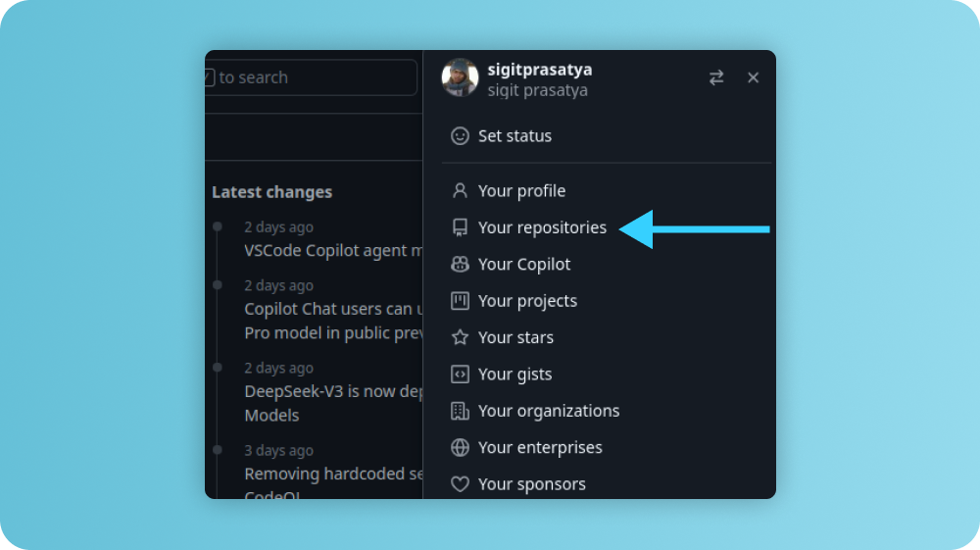Click the globe icon for enterprises
Image resolution: width=980 pixels, height=550 pixels.
[x=460, y=448]
